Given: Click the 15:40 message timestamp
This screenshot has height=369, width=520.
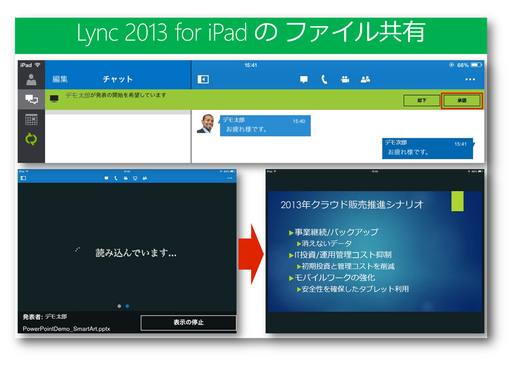Looking at the screenshot, I should pyautogui.click(x=299, y=121).
